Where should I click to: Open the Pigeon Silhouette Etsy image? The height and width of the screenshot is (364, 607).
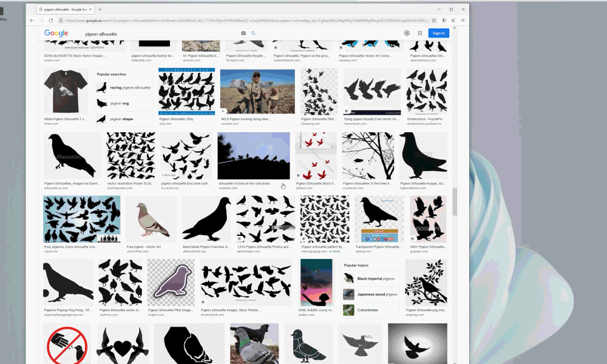(x=186, y=92)
